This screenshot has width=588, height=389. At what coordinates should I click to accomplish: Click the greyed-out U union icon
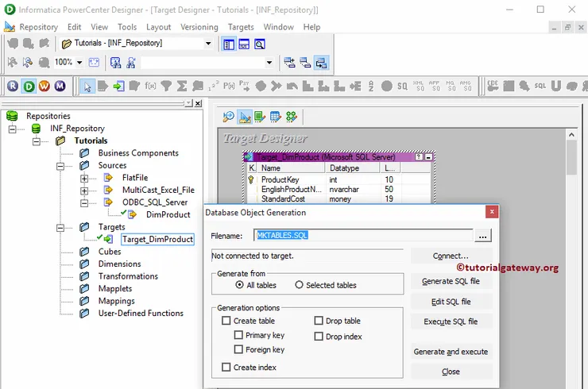(556, 87)
